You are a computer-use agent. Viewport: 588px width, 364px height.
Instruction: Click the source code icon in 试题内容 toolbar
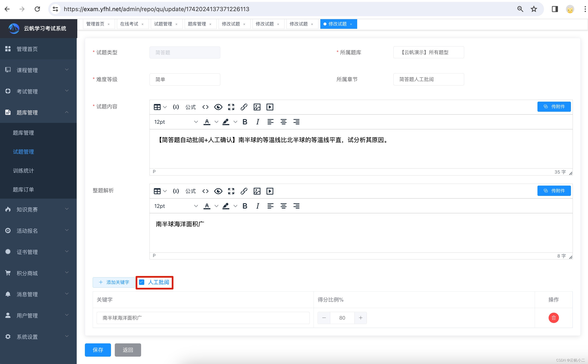205,107
